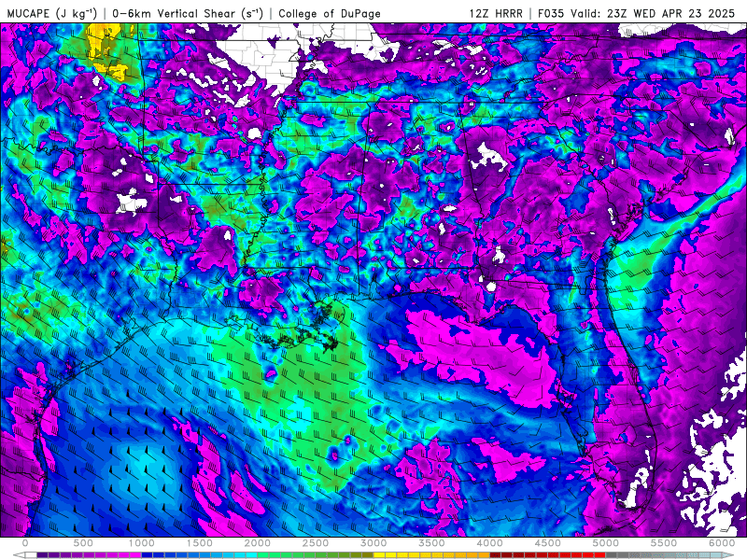
Task: Click the 1500 label on the color scale
Action: click(x=200, y=543)
